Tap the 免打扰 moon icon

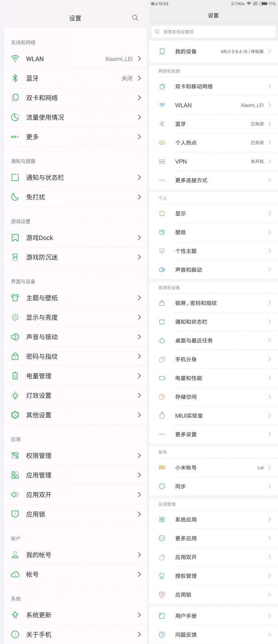[x=15, y=197]
